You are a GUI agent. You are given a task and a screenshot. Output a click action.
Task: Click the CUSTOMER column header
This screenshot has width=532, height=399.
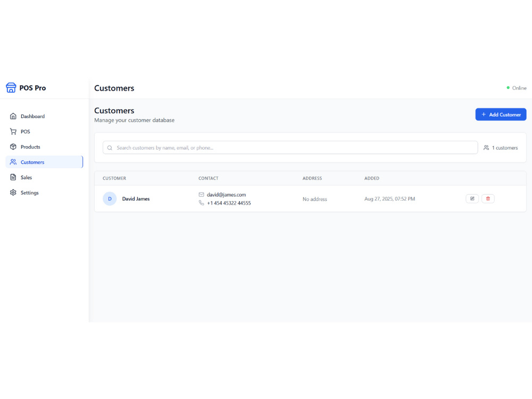pos(114,178)
